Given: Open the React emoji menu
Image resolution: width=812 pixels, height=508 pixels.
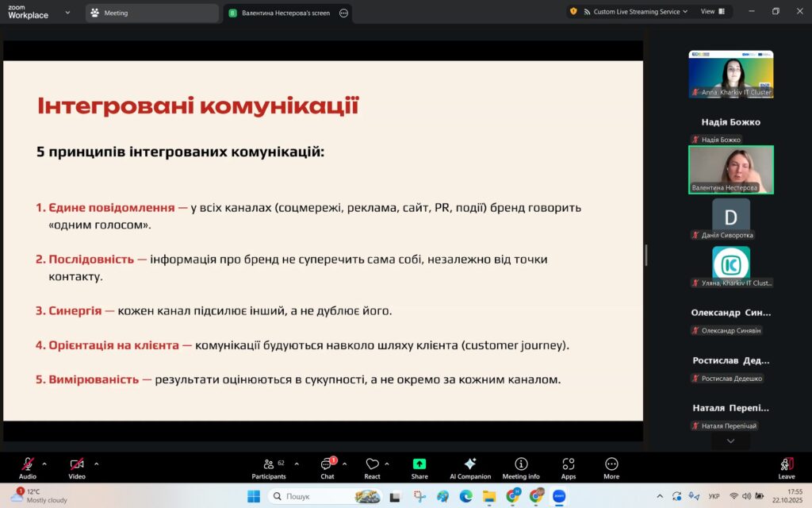Looking at the screenshot, I should [372, 468].
